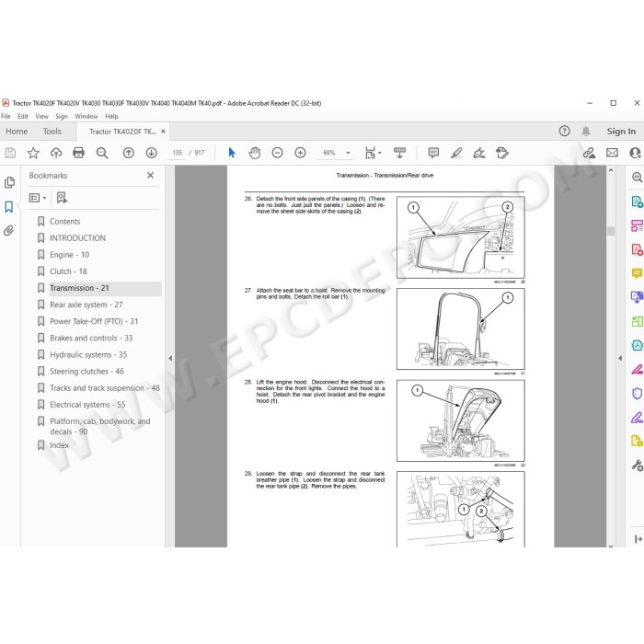The width and height of the screenshot is (644, 644).
Task: Close the Bookmarks panel
Action: (150, 176)
